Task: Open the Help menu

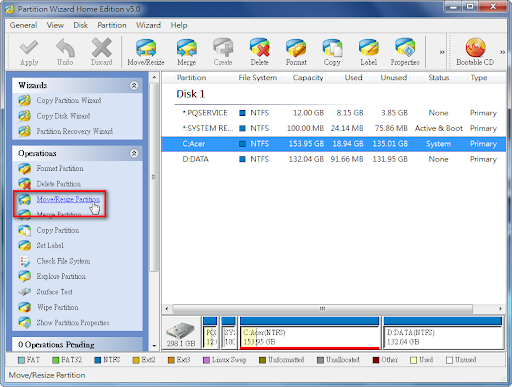Action: click(x=179, y=25)
